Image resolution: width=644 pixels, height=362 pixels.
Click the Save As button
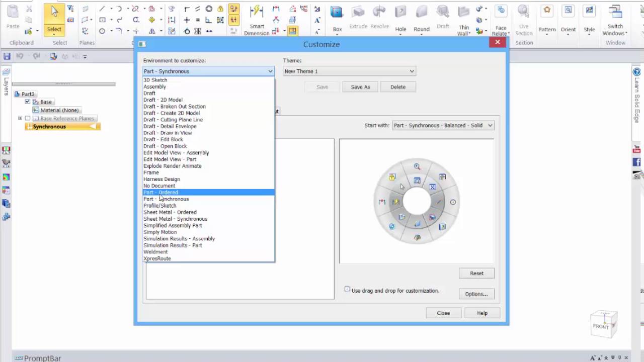pos(360,87)
